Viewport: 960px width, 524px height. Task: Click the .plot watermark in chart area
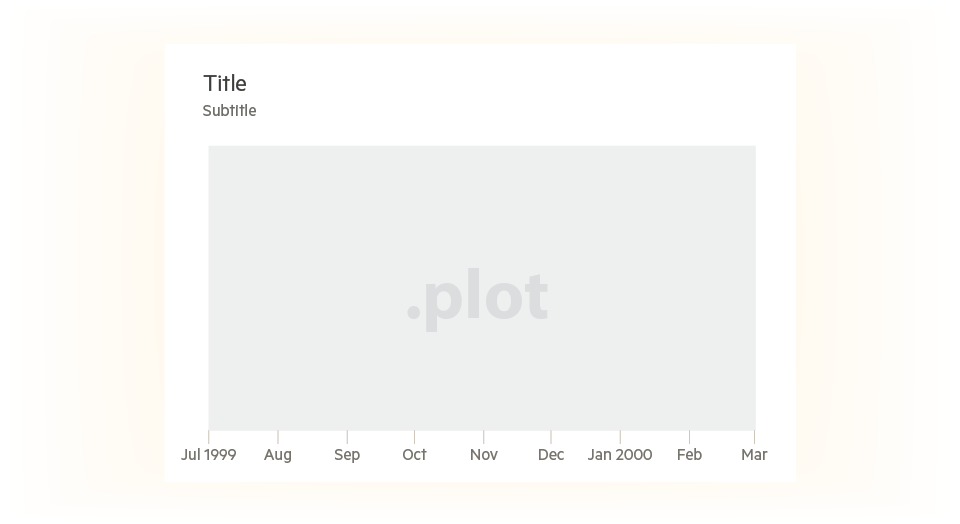coord(478,298)
